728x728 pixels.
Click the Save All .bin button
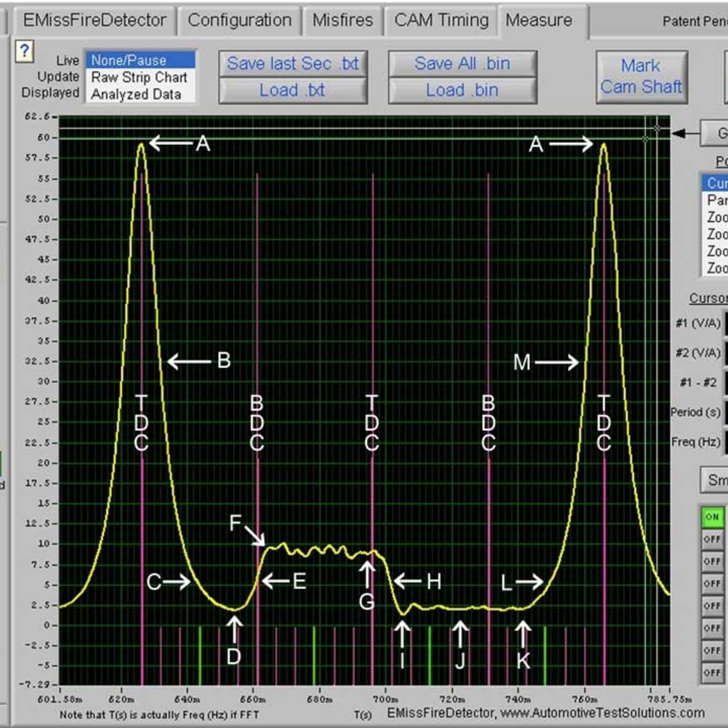click(462, 64)
